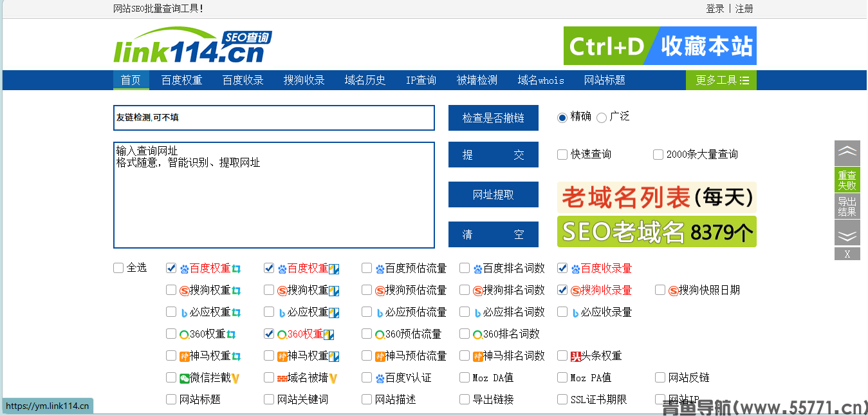Screen dimensions: 868x416
Task: Check the 360预估流量 checkbox
Action: pos(367,334)
